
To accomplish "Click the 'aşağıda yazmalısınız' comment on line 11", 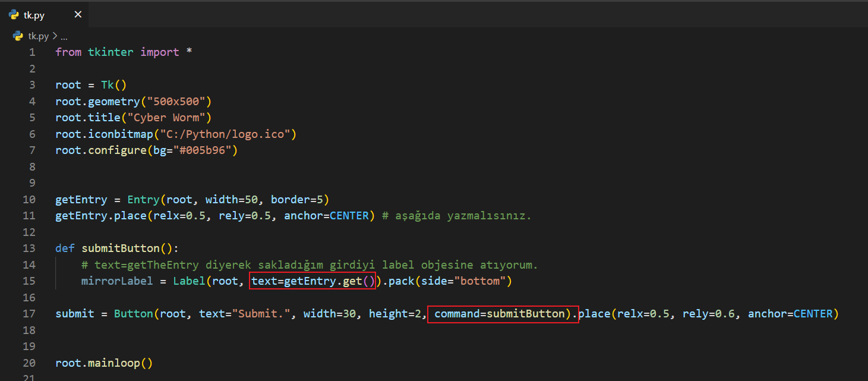I will pyautogui.click(x=456, y=216).
